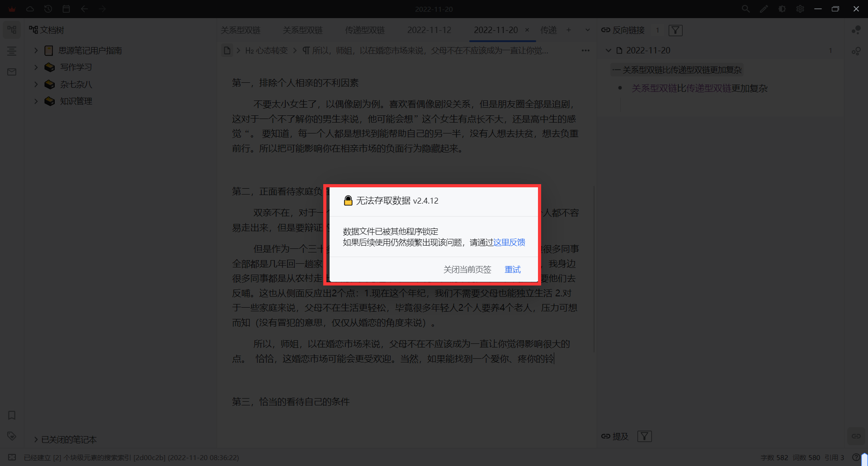The width and height of the screenshot is (868, 466).
Task: Click the SiYuan crown account icon
Action: click(x=12, y=9)
